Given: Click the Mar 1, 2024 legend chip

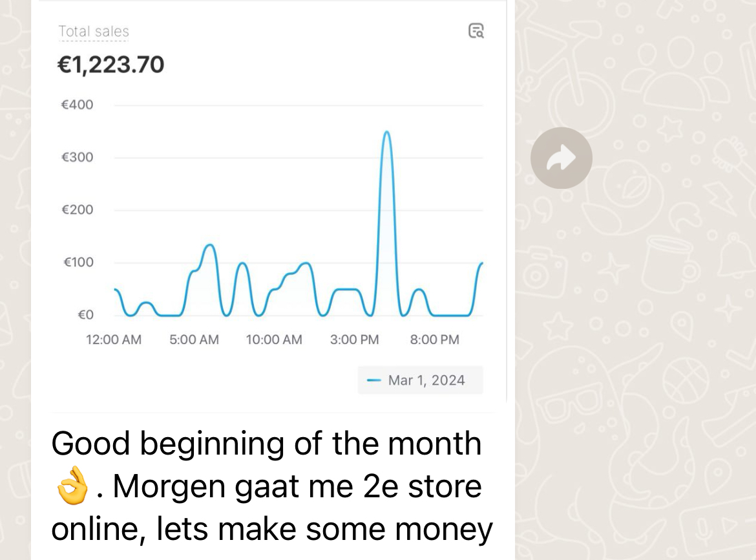Looking at the screenshot, I should [x=421, y=380].
